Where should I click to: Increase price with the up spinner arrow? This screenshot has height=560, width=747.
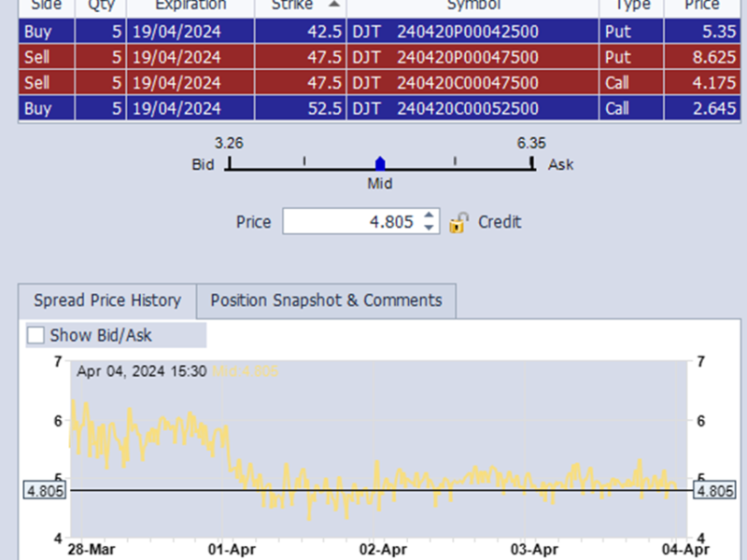point(429,216)
